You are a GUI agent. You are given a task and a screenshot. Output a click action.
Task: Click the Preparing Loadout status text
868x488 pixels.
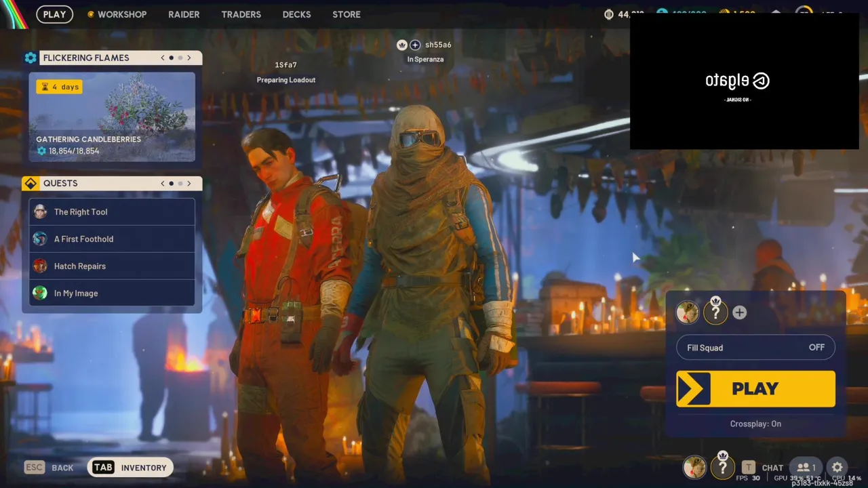(x=286, y=80)
